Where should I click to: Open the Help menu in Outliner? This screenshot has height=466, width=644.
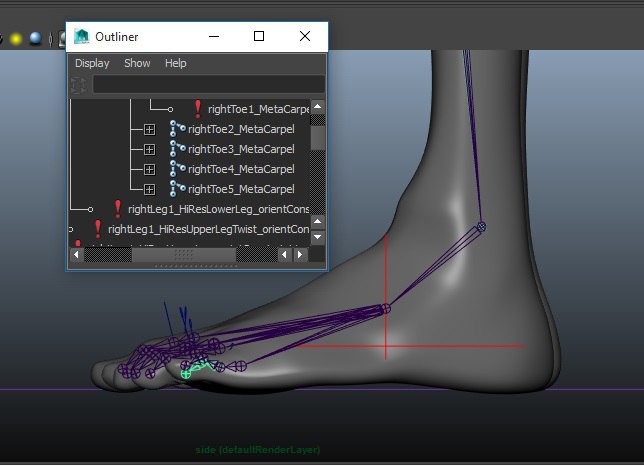tap(175, 63)
